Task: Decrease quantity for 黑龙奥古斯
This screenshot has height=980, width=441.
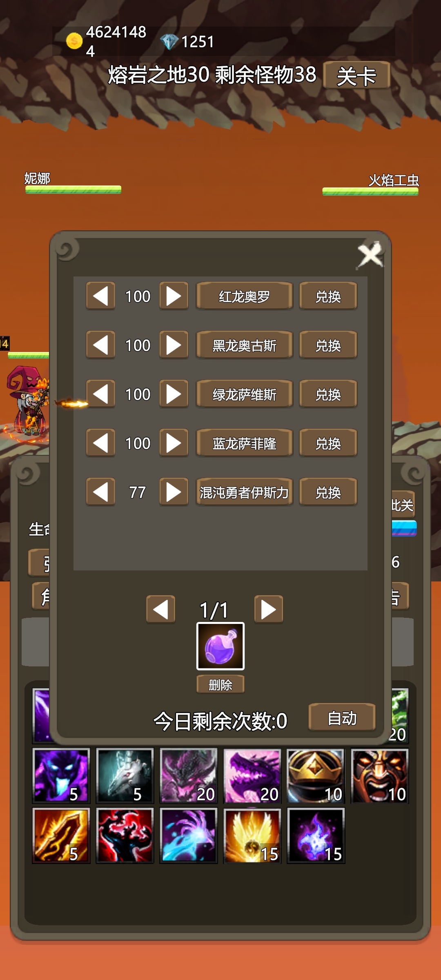Action: click(100, 345)
